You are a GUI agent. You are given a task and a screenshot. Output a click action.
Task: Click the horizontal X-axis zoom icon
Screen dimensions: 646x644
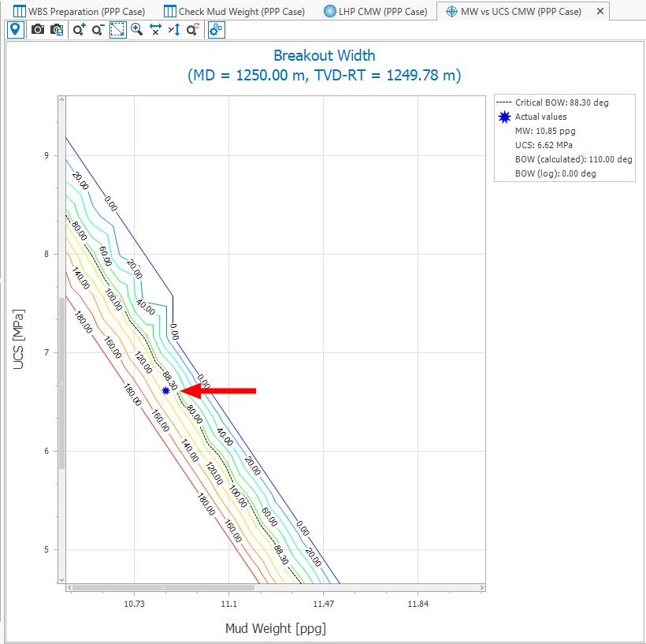point(156,30)
